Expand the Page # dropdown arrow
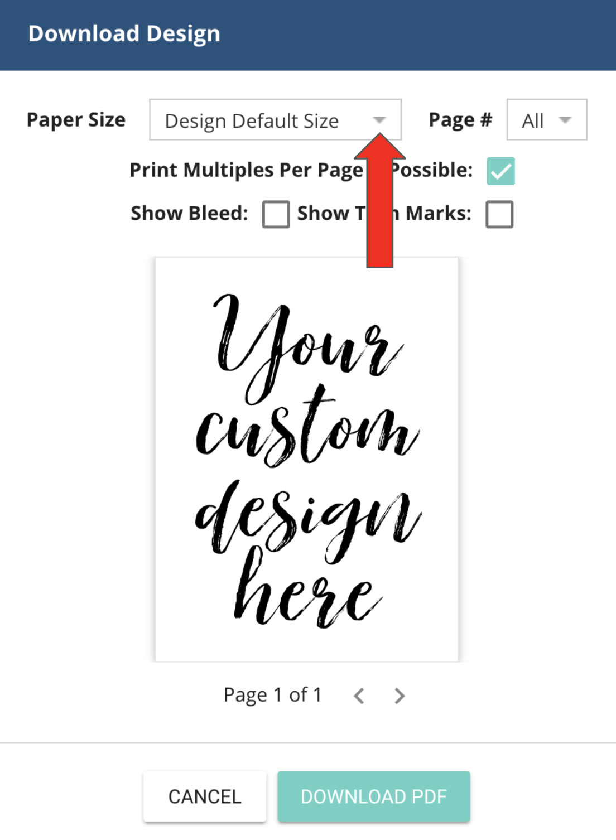Image resolution: width=616 pixels, height=840 pixels. [565, 120]
